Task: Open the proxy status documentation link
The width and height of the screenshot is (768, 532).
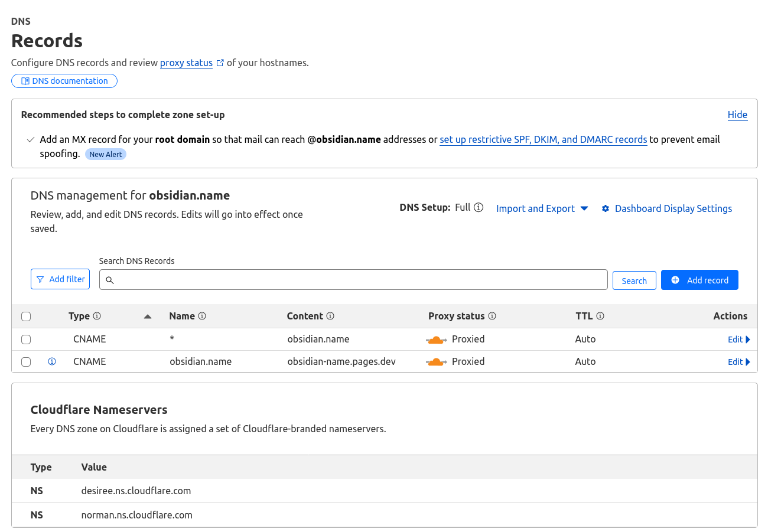Action: 186,63
